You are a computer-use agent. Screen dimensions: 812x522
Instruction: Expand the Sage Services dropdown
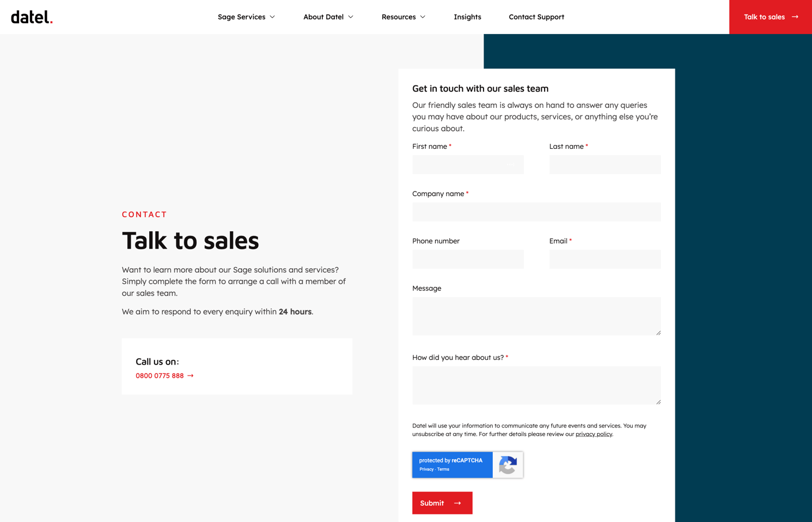246,17
